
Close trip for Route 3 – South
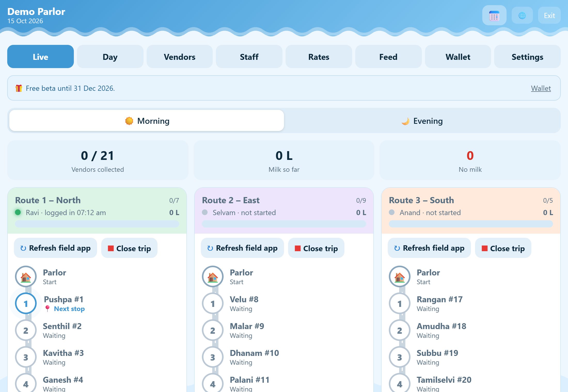(x=503, y=248)
